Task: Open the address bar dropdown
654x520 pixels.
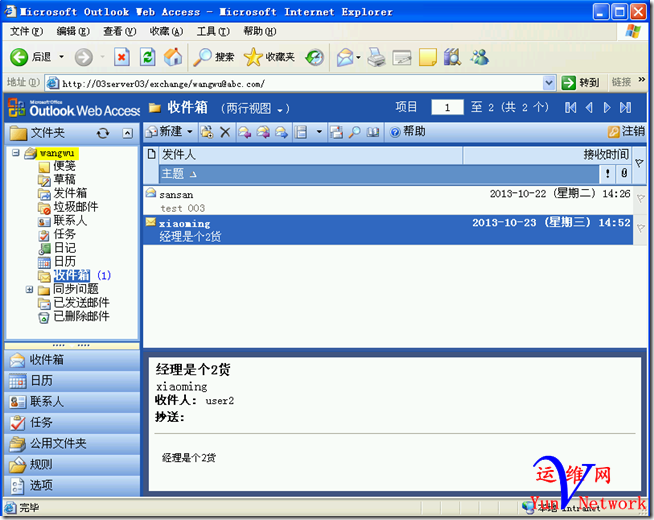Action: 549,83
